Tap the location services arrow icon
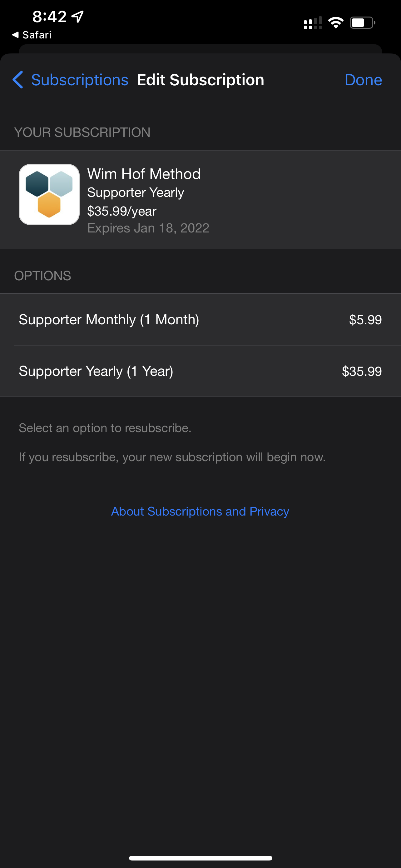The width and height of the screenshot is (401, 868). coord(78,16)
